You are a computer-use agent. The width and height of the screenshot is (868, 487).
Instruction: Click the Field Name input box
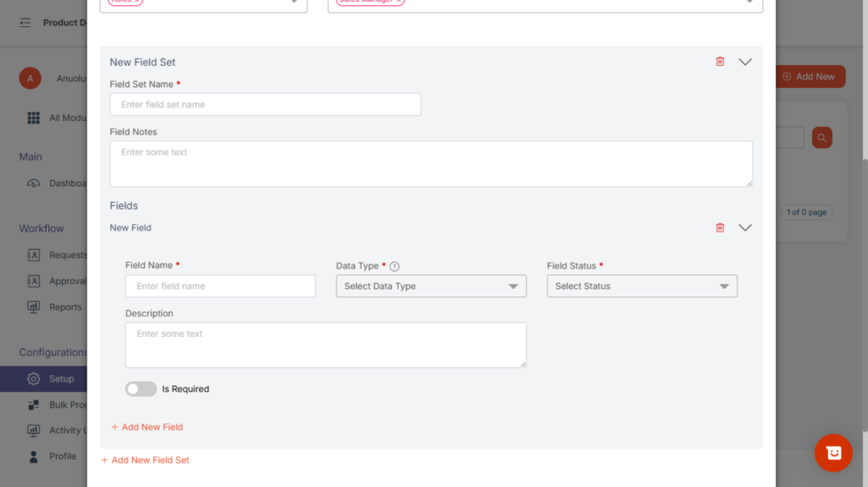220,286
